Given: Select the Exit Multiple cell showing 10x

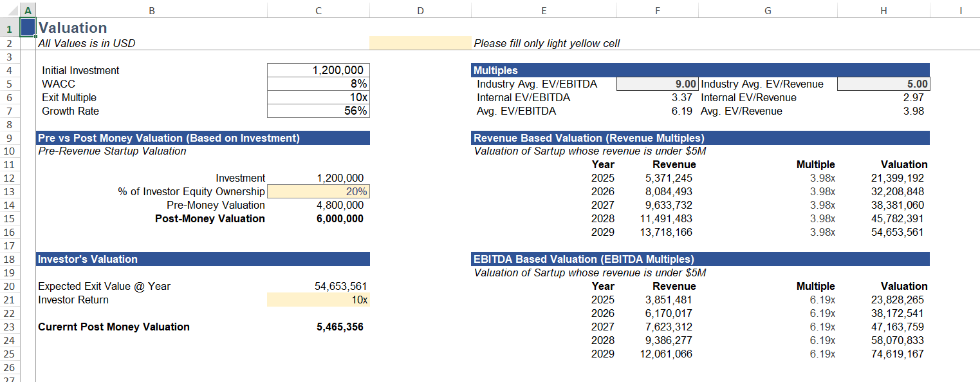Looking at the screenshot, I should pyautogui.click(x=318, y=97).
